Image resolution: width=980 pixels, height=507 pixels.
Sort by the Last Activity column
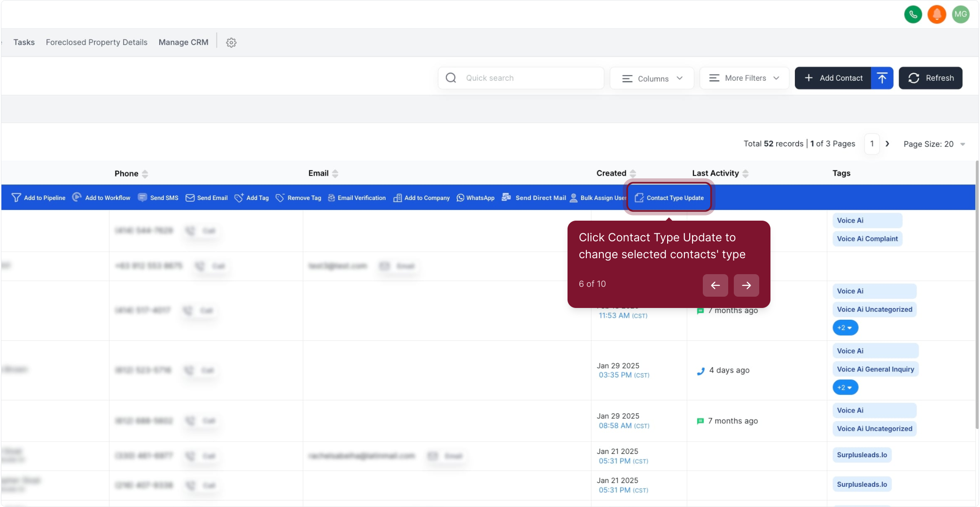pyautogui.click(x=746, y=173)
